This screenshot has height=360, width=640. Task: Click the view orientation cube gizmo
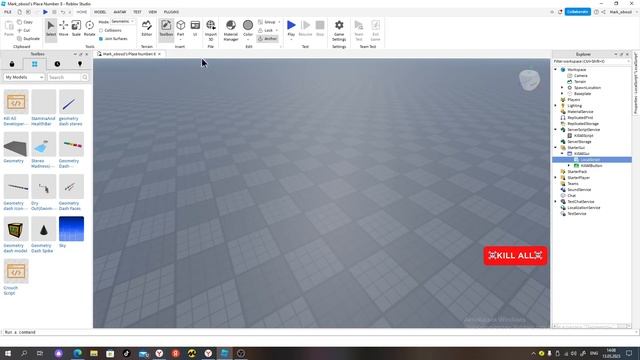tap(529, 80)
